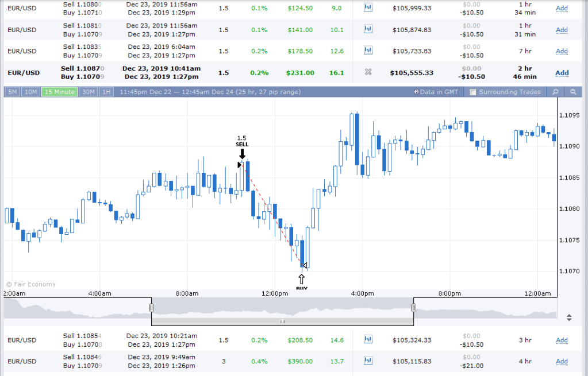Close the expanded chart with the X icon
The height and width of the screenshot is (376, 588).
[x=368, y=73]
